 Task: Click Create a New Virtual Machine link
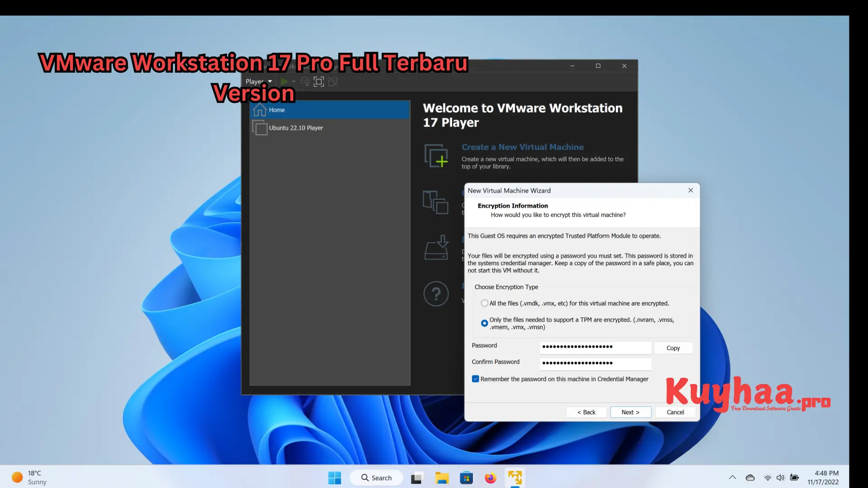(523, 147)
